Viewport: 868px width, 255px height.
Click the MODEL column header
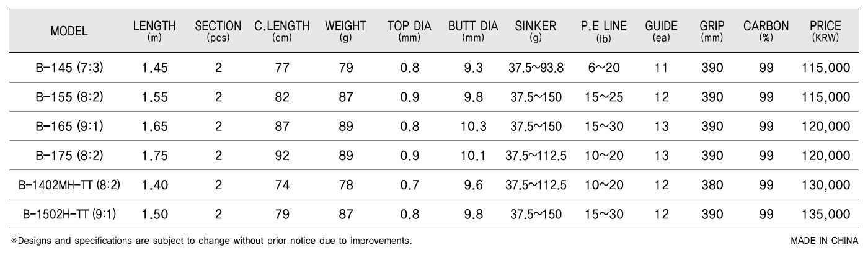tap(69, 31)
